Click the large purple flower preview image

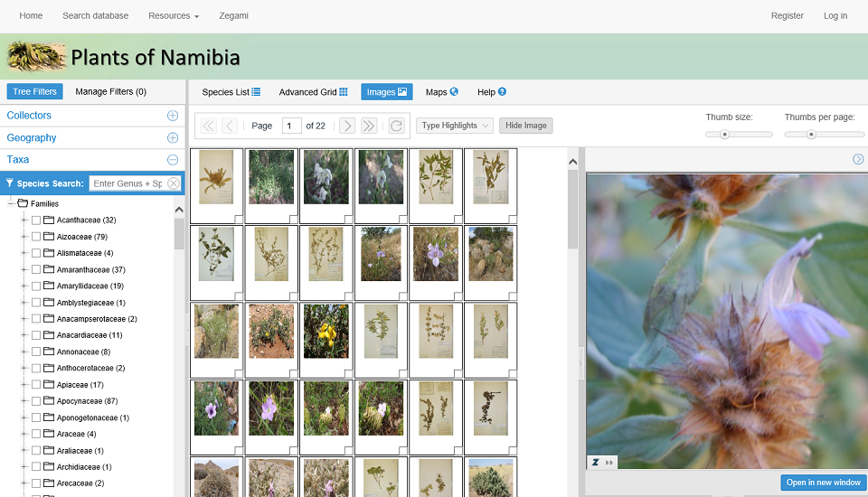(x=727, y=322)
